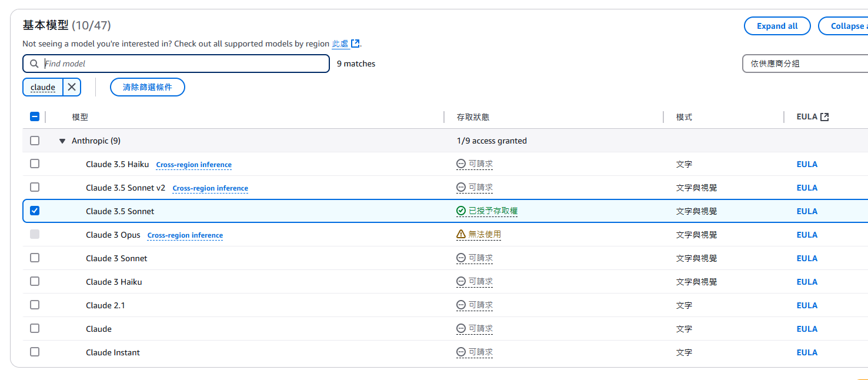Click the Claude Instant model name

point(113,352)
